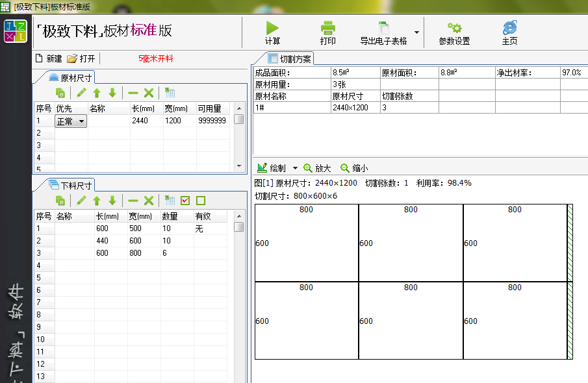Click the down arrow of 原材尺寸 table scrollbar

pyautogui.click(x=239, y=166)
